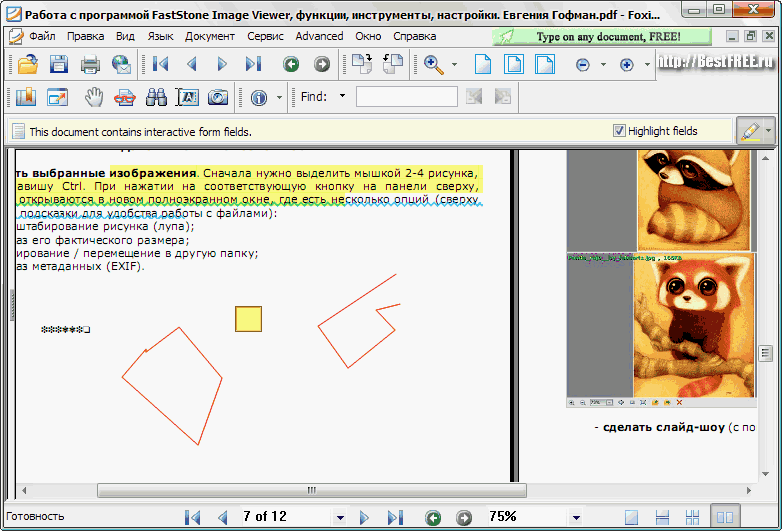Viewport: 782px width, 531px height.
Task: Click the full screen window icon
Action: tap(57, 97)
